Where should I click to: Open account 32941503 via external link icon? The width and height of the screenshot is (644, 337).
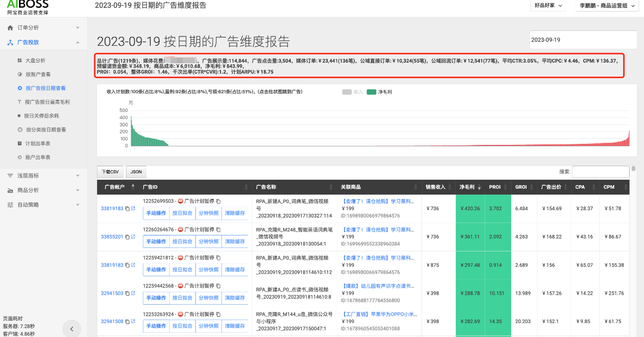(133, 293)
